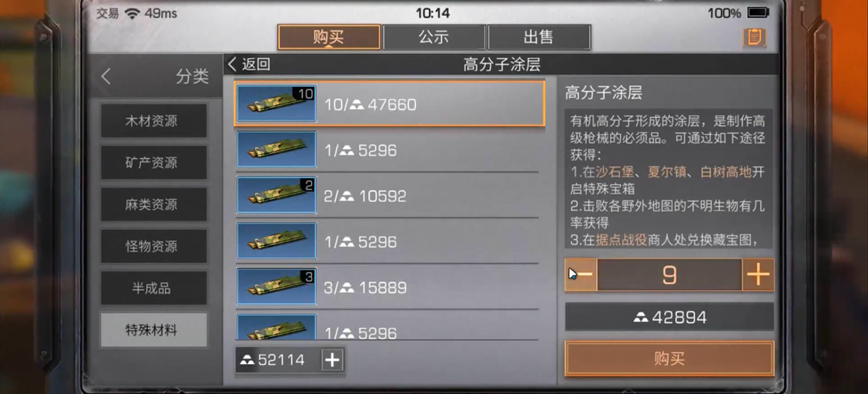Select the 10-pack listing thumbnail

click(276, 103)
